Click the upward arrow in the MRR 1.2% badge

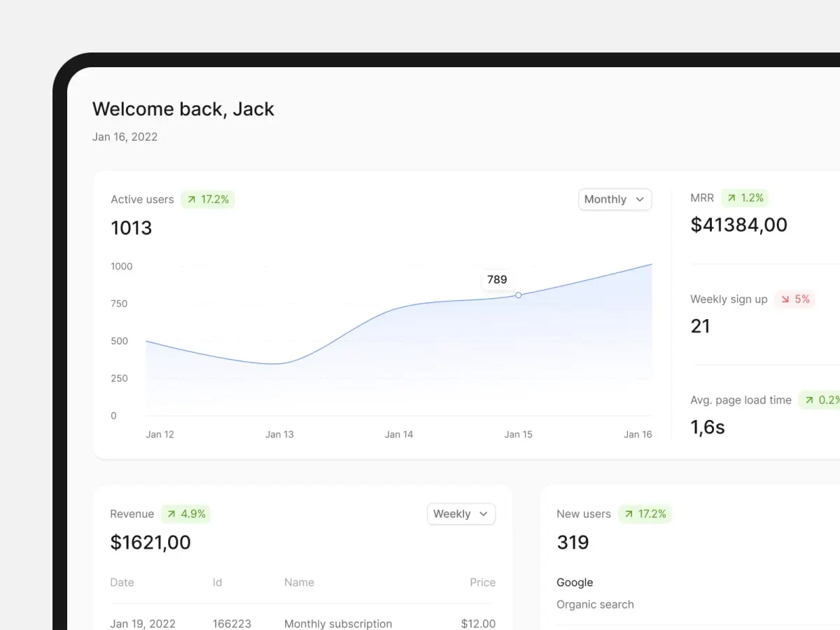coord(730,197)
